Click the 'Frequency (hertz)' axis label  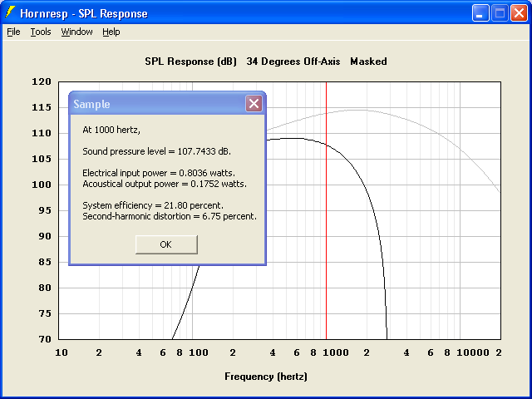266,377
